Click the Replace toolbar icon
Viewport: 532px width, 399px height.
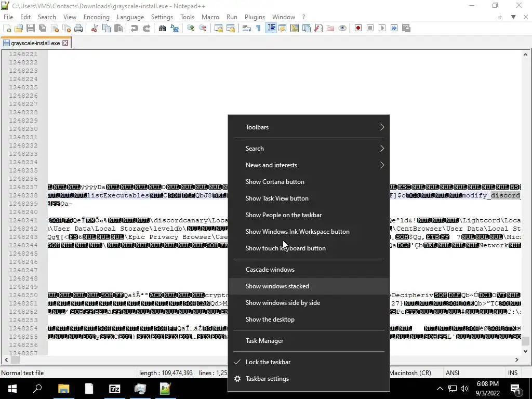pyautogui.click(x=175, y=28)
